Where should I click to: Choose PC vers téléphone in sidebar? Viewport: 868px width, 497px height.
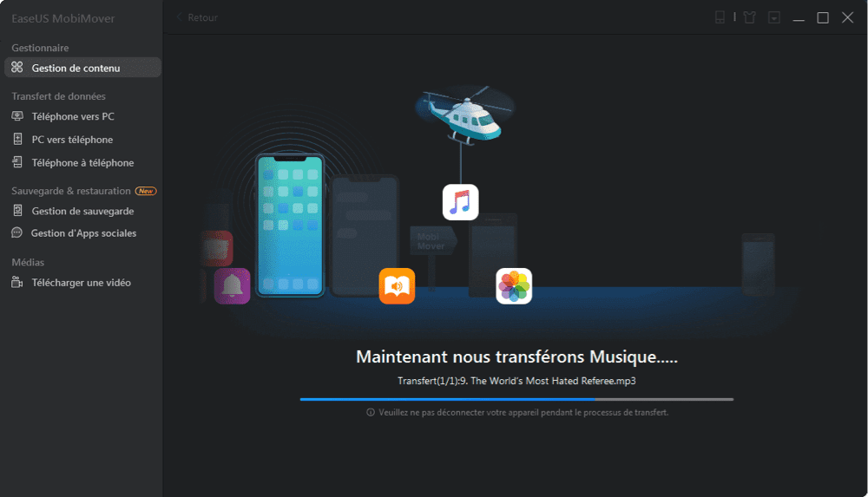72,140
